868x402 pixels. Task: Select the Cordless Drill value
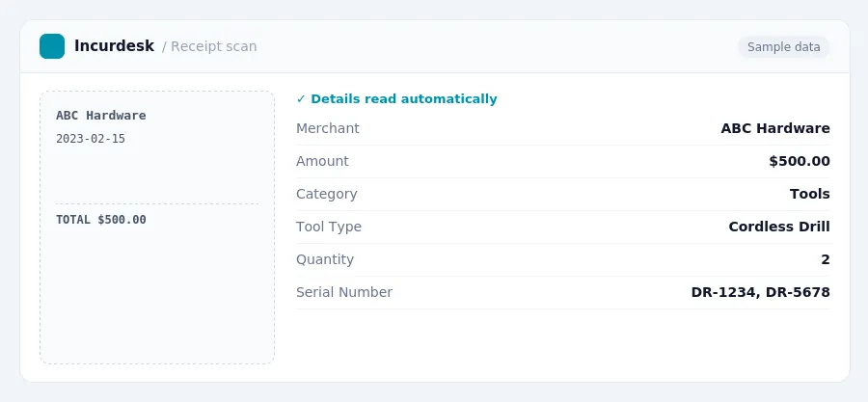[779, 227]
